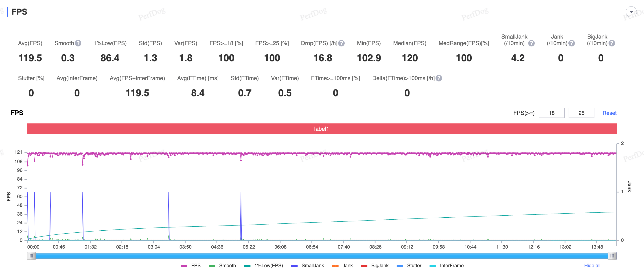Viewport: 644px width, 271px height.
Task: Click the Hide all link
Action: pos(592,265)
